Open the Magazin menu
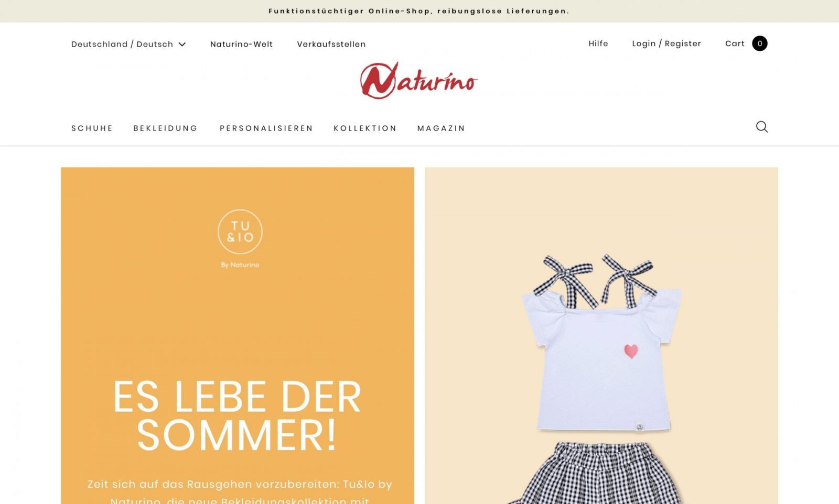839x504 pixels. click(x=441, y=128)
